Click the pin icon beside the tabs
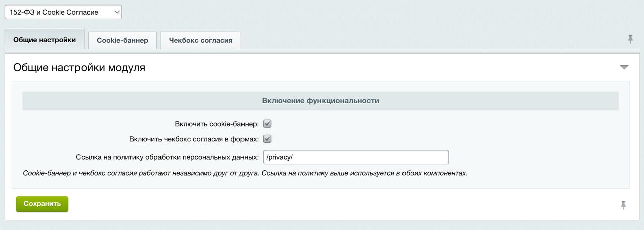 [630, 39]
